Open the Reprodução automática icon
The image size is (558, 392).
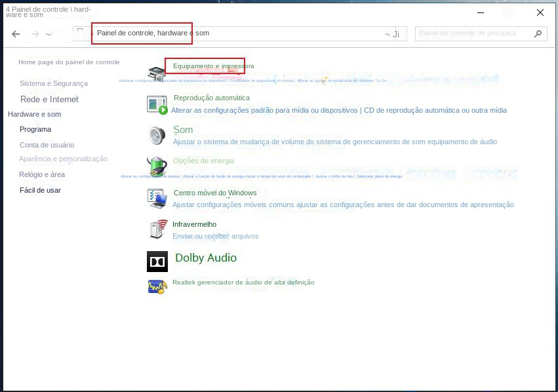(157, 104)
